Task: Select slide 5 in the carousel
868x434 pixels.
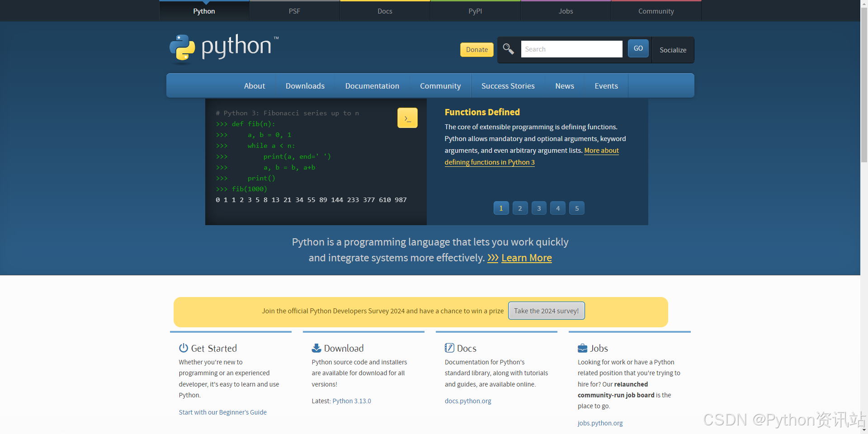Action: coord(577,208)
